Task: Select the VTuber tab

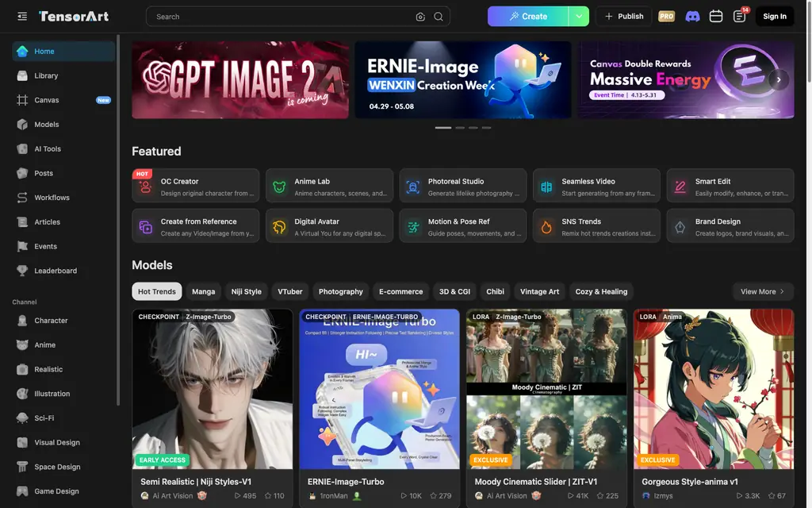Action: [290, 291]
